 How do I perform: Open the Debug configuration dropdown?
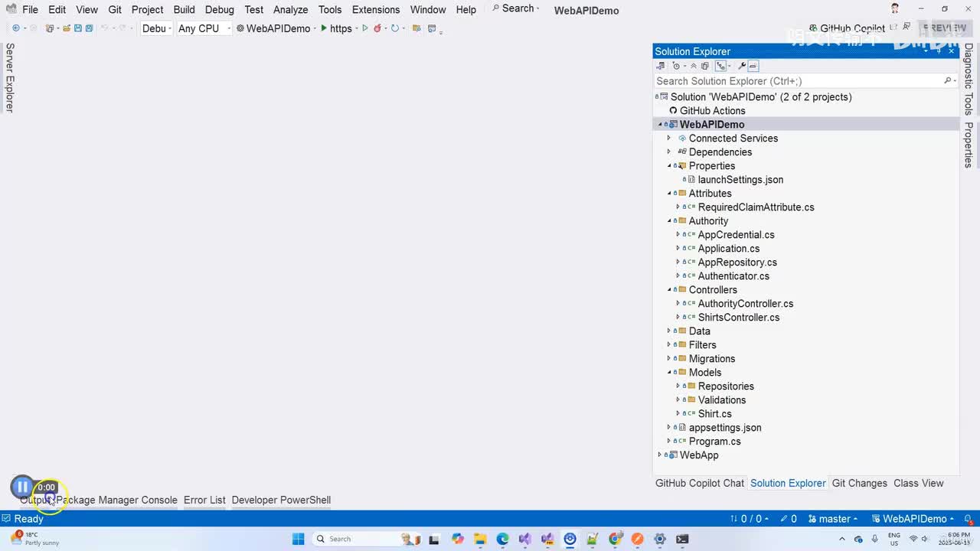pos(156,28)
